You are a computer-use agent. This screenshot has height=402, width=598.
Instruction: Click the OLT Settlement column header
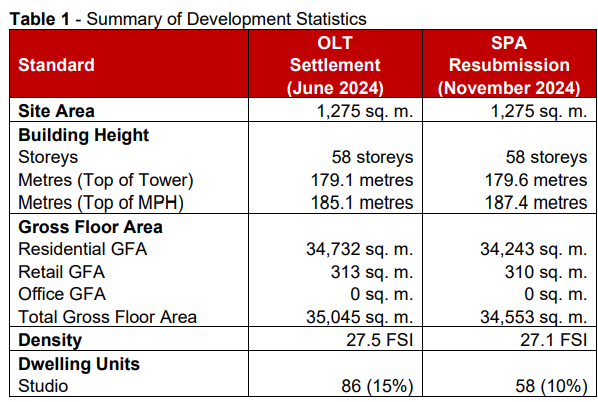tap(335, 65)
